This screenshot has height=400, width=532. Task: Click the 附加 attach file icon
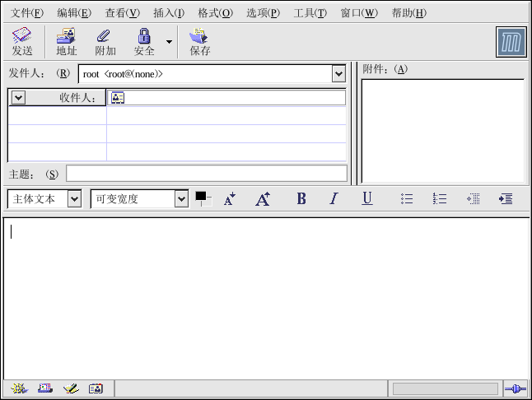pyautogui.click(x=105, y=42)
